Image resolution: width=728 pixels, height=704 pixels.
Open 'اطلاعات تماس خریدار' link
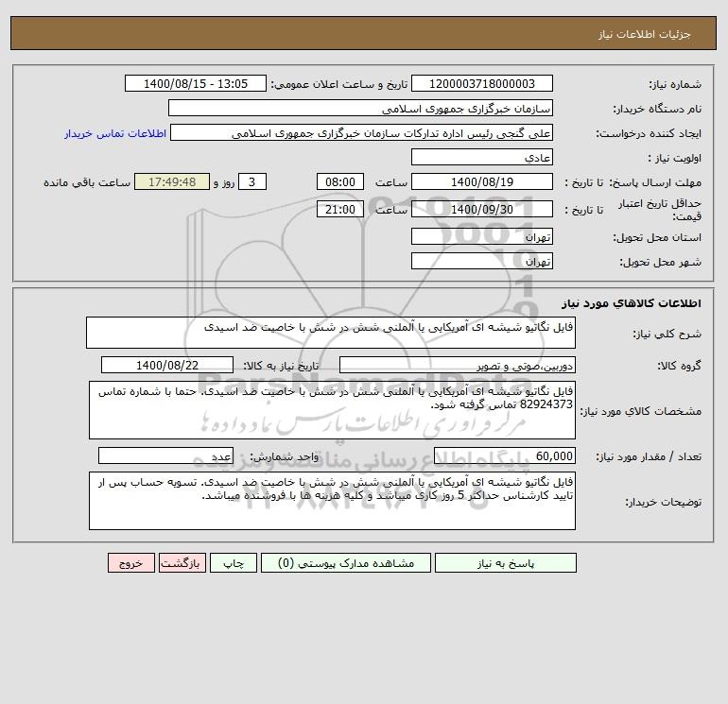115,133
